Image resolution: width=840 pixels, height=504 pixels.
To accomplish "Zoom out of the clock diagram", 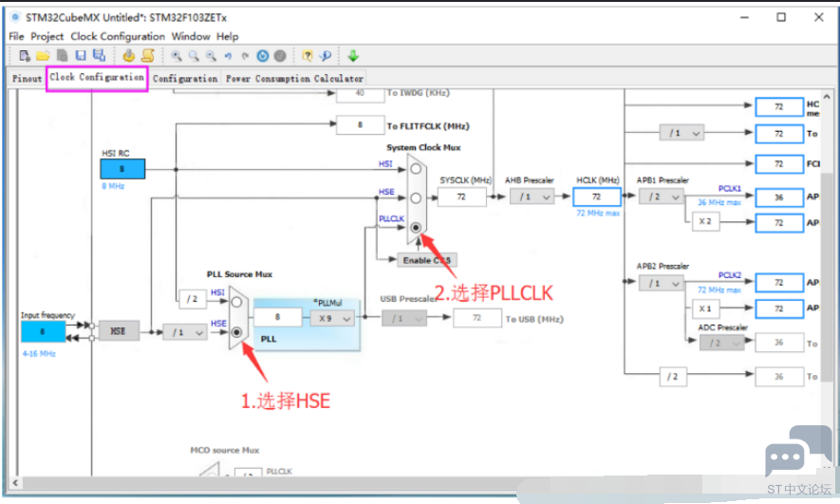I will tap(212, 56).
